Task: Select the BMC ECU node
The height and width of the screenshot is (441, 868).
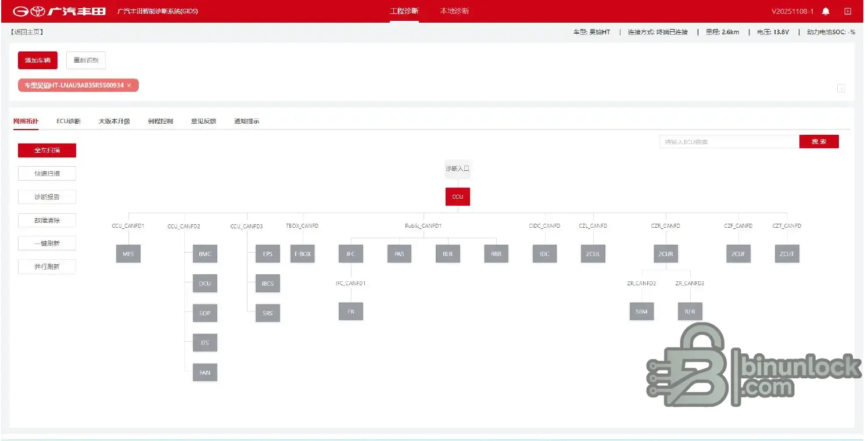Action: point(205,254)
